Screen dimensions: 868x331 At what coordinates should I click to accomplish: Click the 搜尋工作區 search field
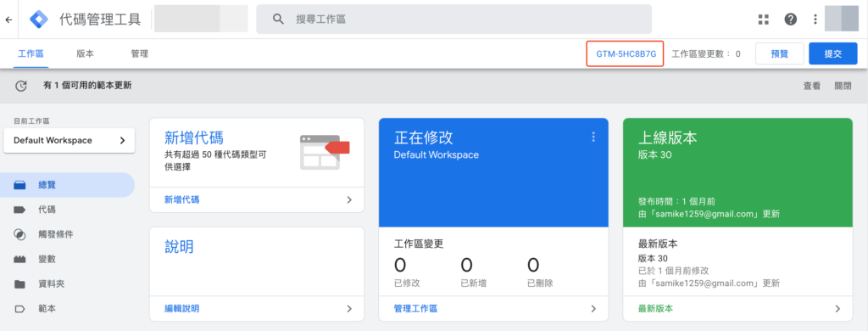[454, 20]
